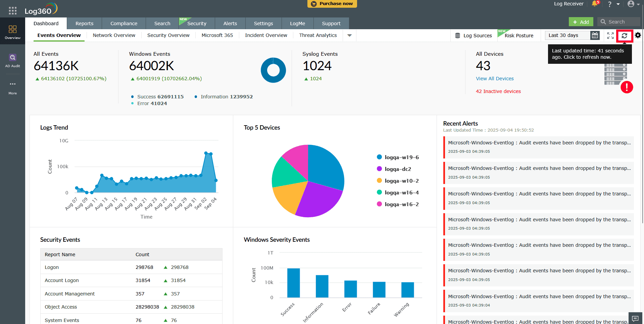
Task: Open the calendar date picker
Action: (x=595, y=35)
